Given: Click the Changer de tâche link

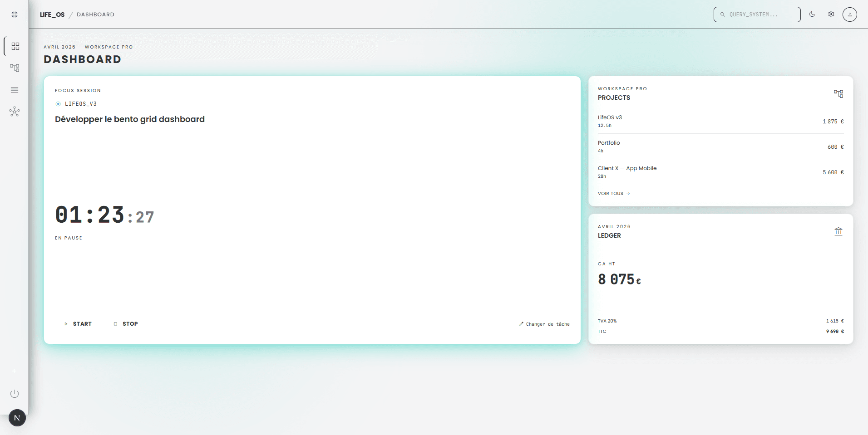Looking at the screenshot, I should pos(544,324).
